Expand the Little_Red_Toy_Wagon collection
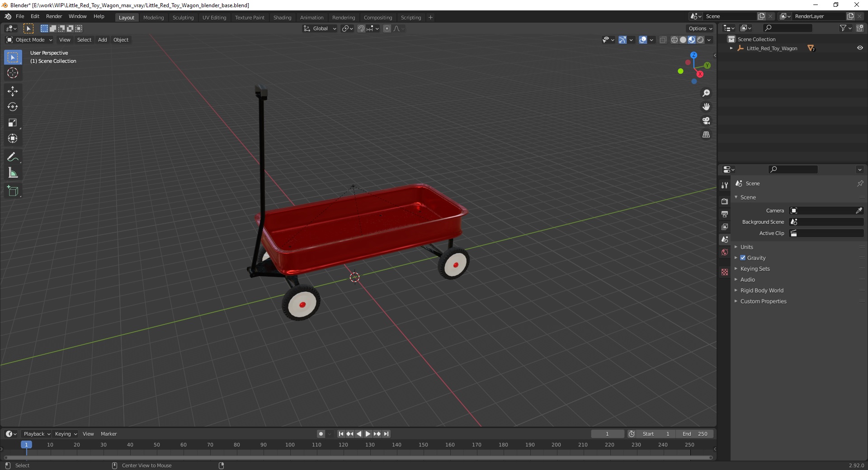The width and height of the screenshot is (868, 470). 731,48
